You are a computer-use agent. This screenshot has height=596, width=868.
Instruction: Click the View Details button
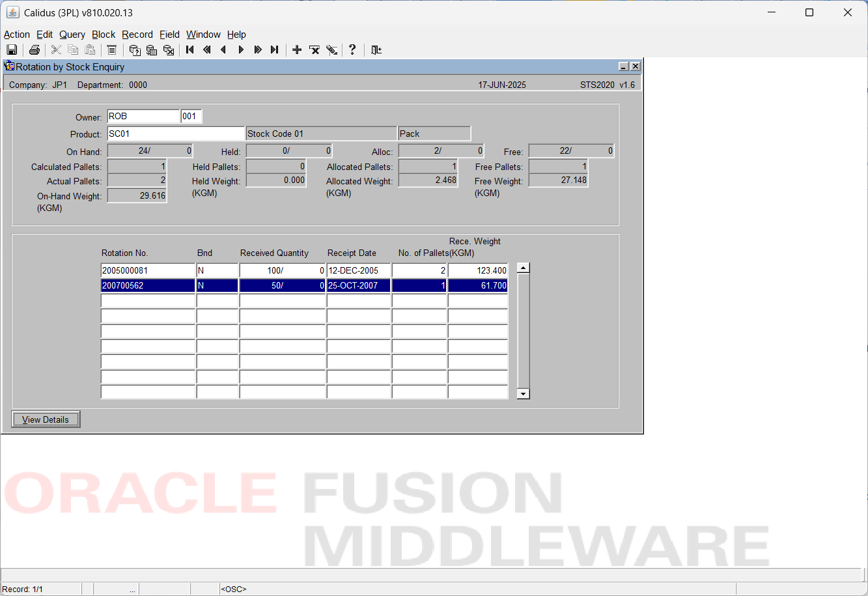coord(46,419)
